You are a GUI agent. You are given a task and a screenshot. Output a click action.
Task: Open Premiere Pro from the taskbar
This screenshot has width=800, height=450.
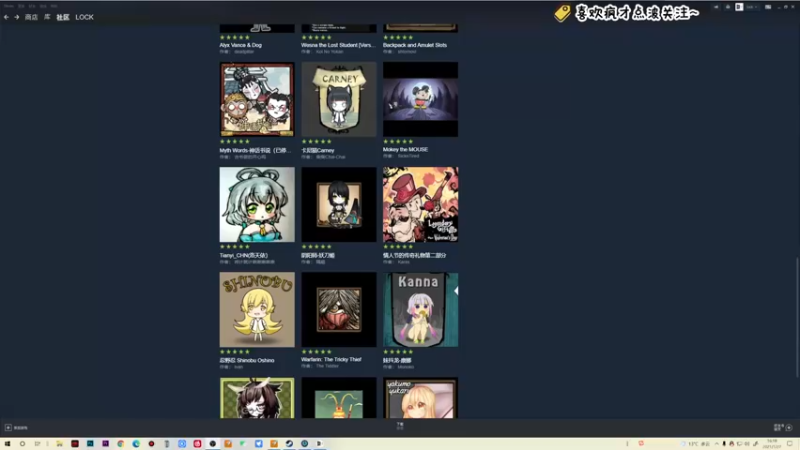click(x=105, y=444)
